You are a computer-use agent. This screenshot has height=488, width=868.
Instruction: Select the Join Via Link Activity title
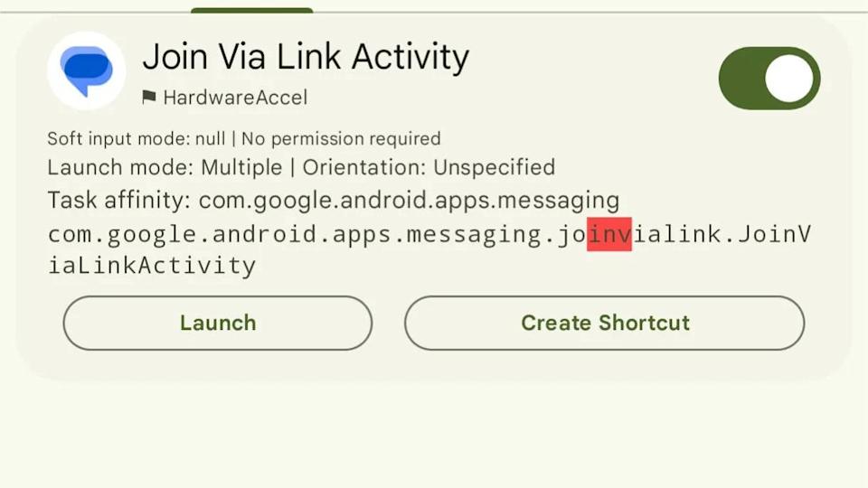(306, 58)
